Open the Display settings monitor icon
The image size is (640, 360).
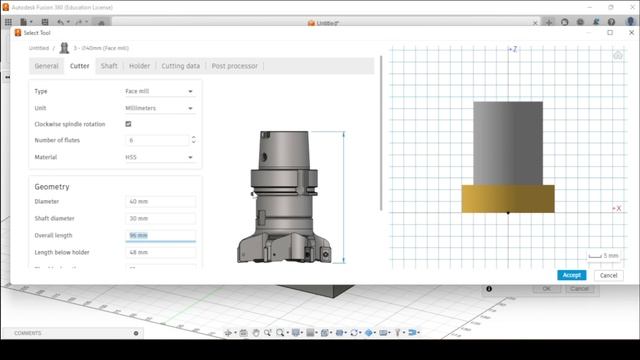tap(296, 333)
